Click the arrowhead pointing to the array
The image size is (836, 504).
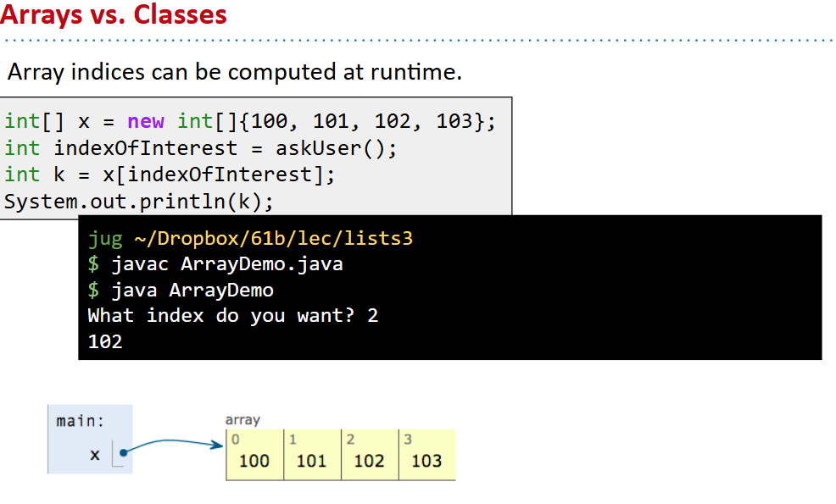click(216, 445)
